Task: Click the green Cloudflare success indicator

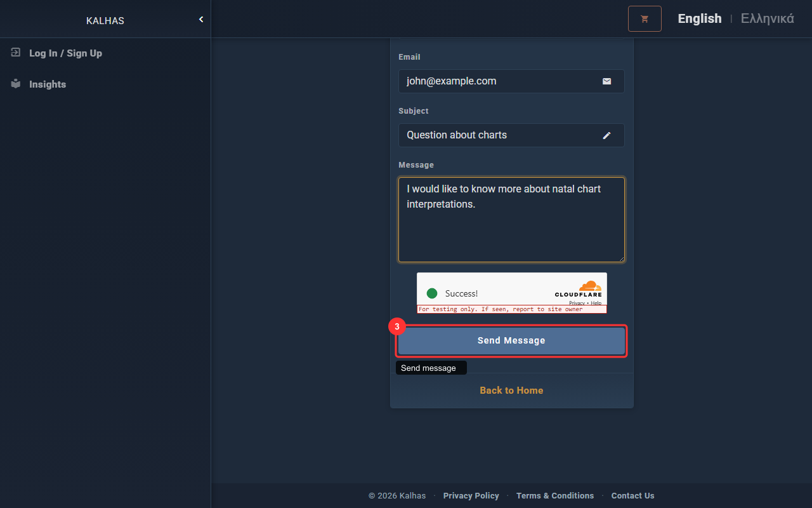Action: (432, 293)
